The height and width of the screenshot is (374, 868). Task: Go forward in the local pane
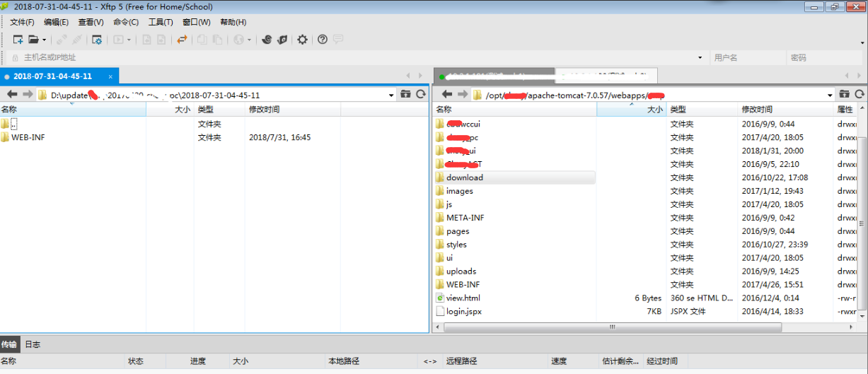[x=28, y=94]
